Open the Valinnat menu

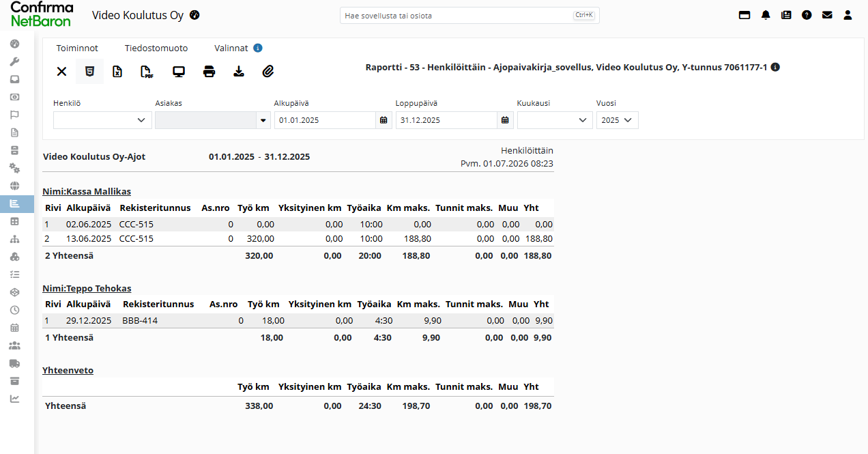coord(231,48)
